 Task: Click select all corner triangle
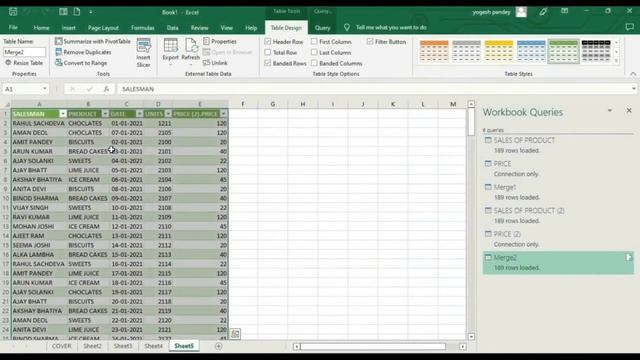click(x=6, y=104)
